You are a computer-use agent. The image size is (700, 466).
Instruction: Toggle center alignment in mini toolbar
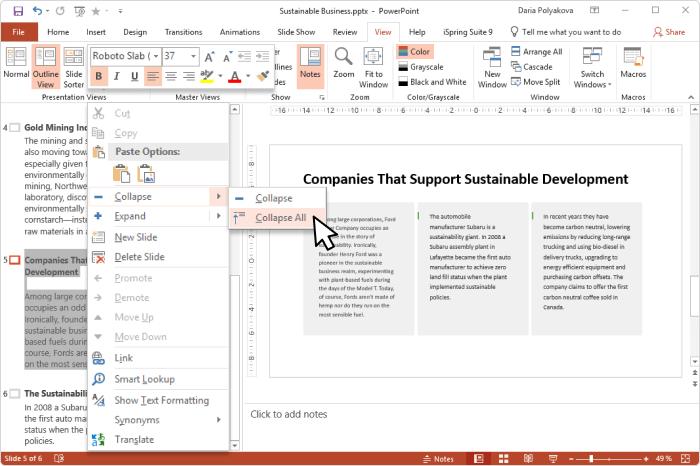pyautogui.click(x=171, y=76)
